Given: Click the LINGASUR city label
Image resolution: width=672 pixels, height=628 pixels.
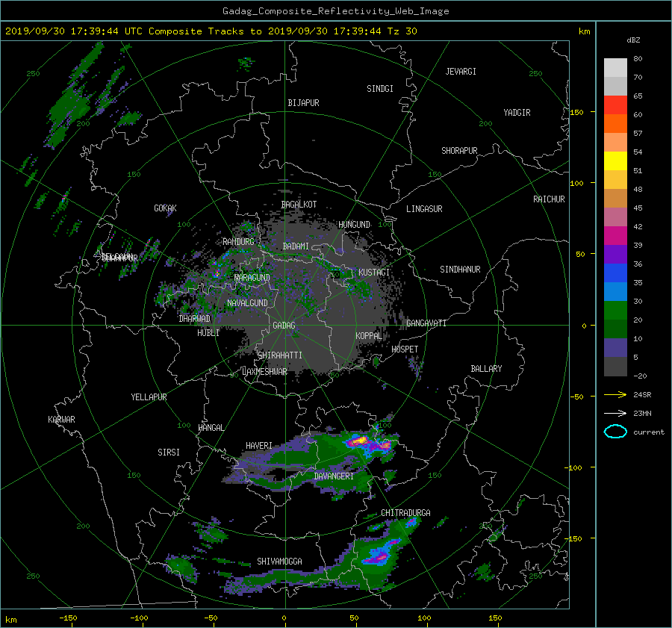Looking at the screenshot, I should 424,209.
